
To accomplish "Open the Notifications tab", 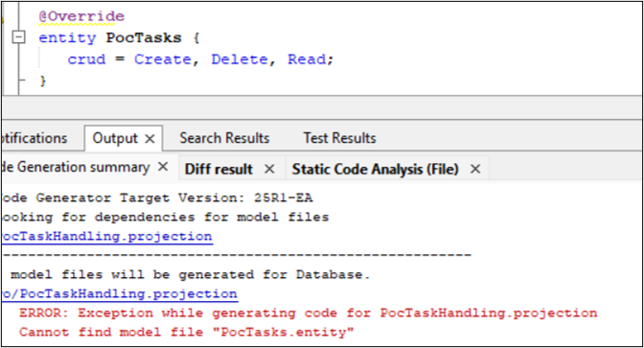I will click(x=34, y=138).
